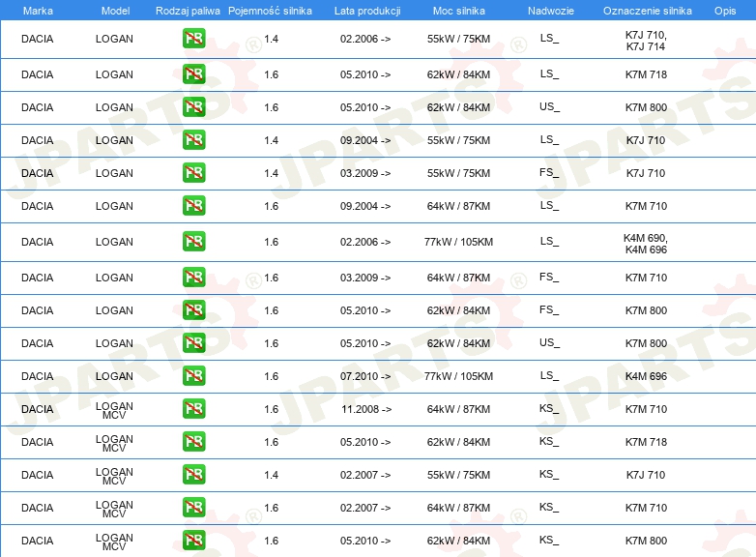Select K7M 718 in the LS_ row
This screenshot has height=557, width=756.
pyautogui.click(x=646, y=74)
